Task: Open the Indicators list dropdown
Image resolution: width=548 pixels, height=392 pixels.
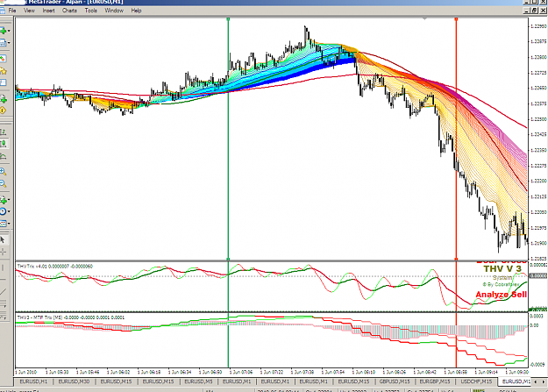Action: pyautogui.click(x=4, y=200)
